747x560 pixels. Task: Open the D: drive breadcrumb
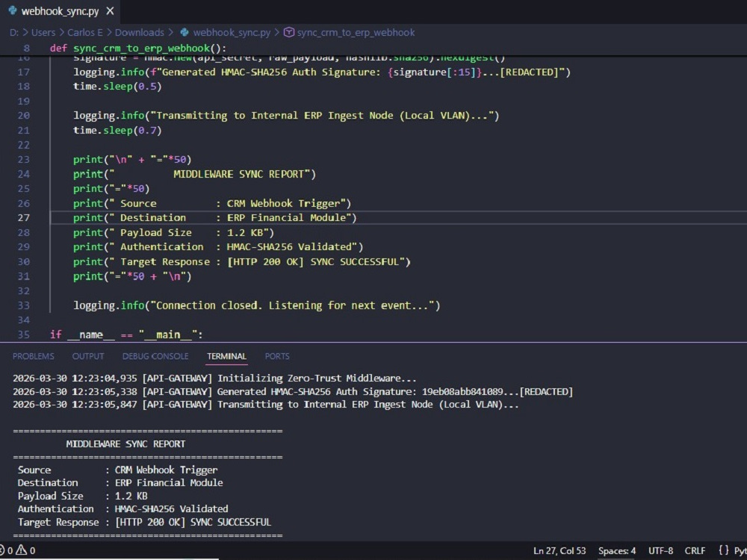14,32
